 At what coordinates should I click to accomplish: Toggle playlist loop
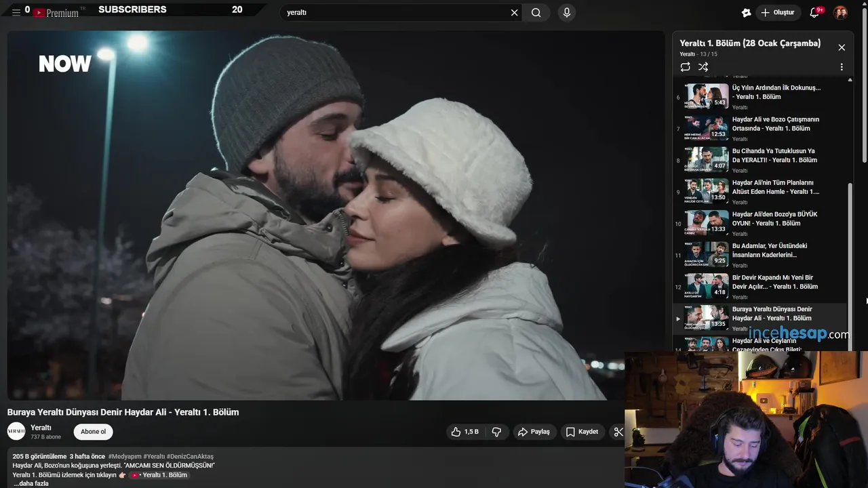point(686,67)
